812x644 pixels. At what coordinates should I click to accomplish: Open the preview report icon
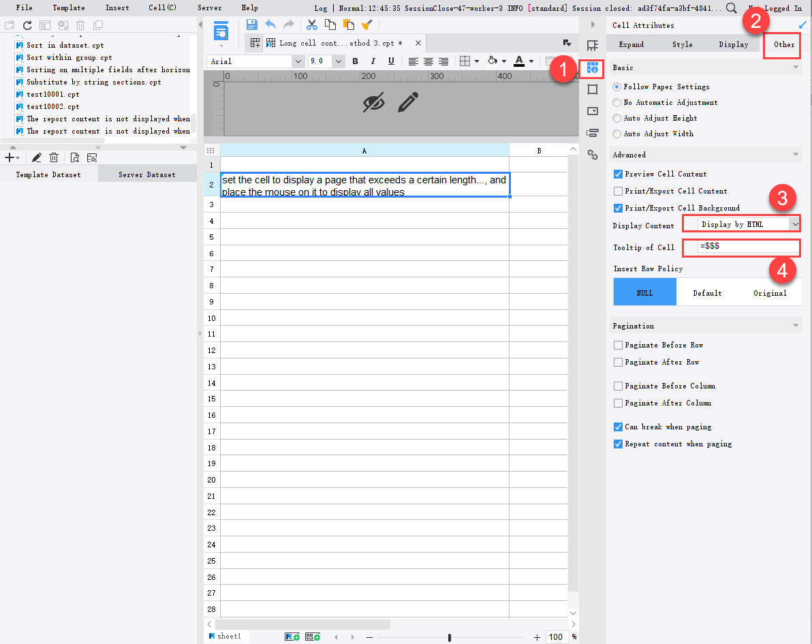coord(221,32)
